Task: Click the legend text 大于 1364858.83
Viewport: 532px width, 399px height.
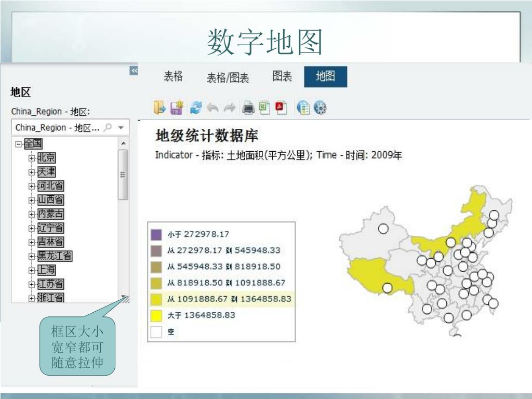Action: (201, 315)
